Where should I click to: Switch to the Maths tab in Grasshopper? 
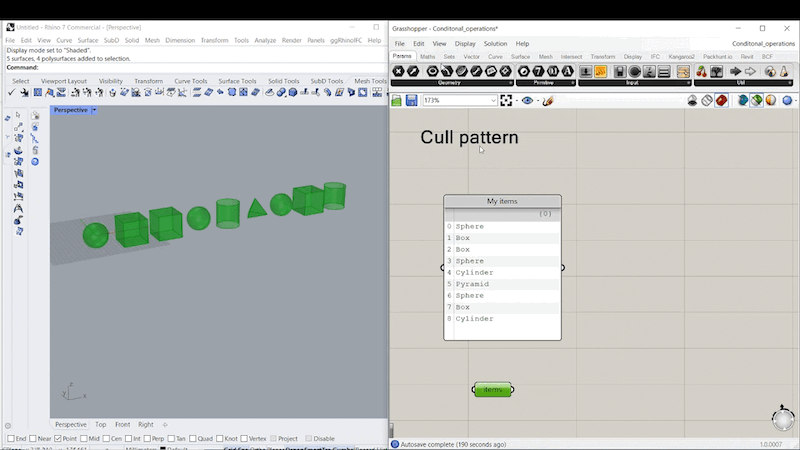coord(428,57)
